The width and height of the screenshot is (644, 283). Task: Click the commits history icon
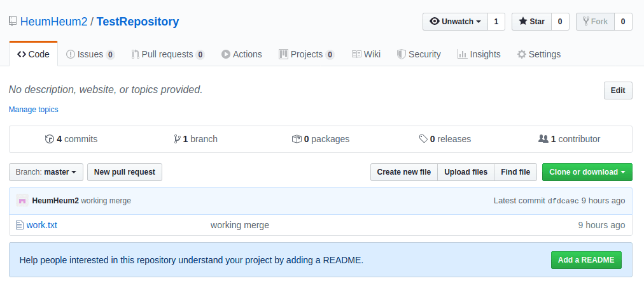(50, 139)
